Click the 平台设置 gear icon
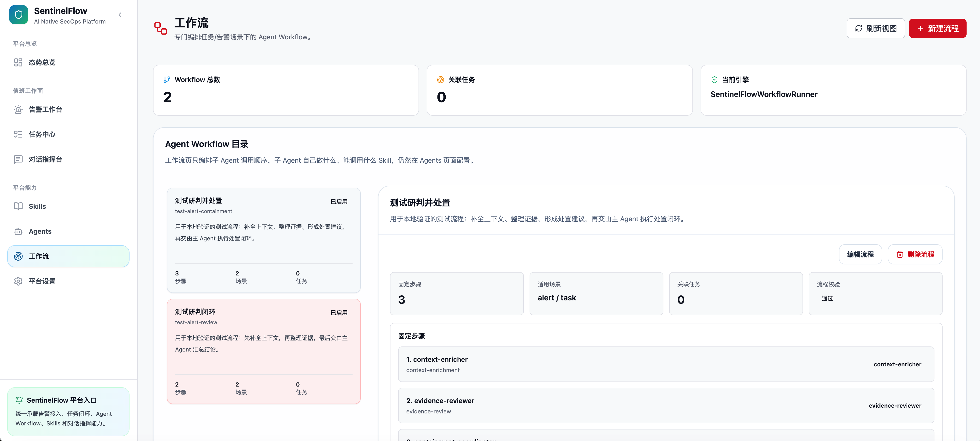The width and height of the screenshot is (980, 441). 18,281
